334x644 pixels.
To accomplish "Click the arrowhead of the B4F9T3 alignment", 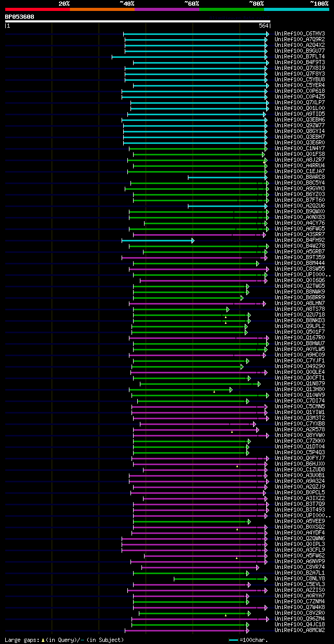I will tap(268, 63).
